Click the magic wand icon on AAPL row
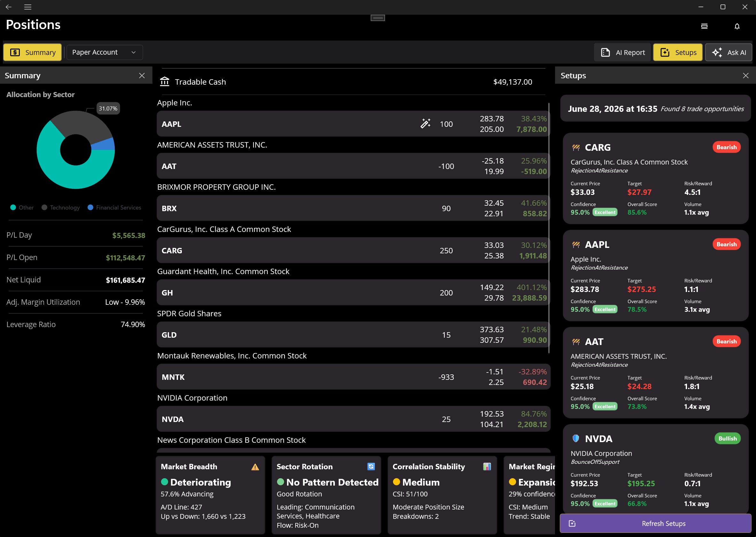The width and height of the screenshot is (756, 537). click(425, 124)
